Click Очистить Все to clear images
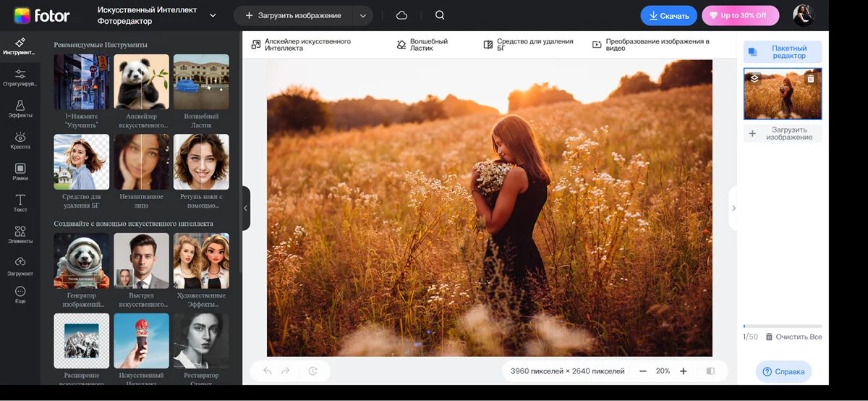Image resolution: width=868 pixels, height=401 pixels. [793, 337]
